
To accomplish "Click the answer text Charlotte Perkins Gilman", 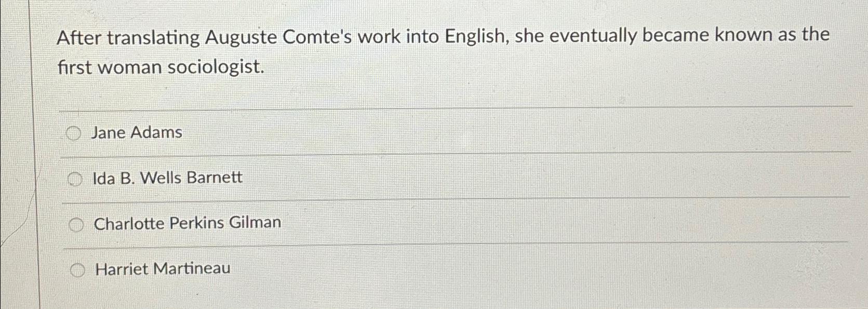I will click(186, 222).
